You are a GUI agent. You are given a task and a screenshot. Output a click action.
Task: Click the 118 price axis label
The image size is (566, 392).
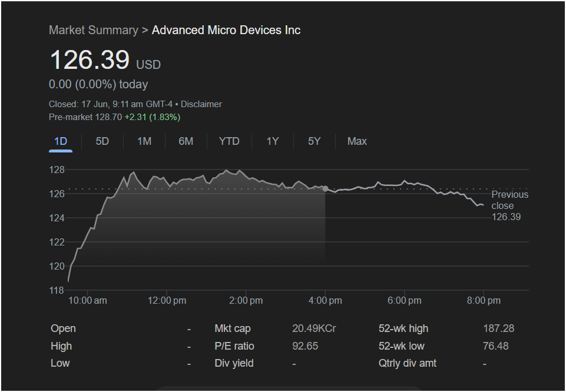tap(57, 291)
